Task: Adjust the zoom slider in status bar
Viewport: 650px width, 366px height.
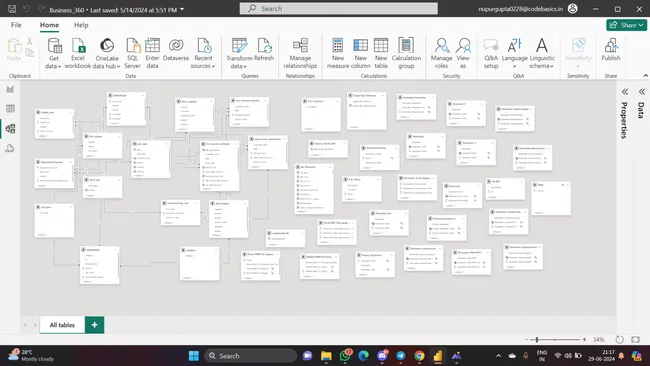Action: click(x=537, y=339)
